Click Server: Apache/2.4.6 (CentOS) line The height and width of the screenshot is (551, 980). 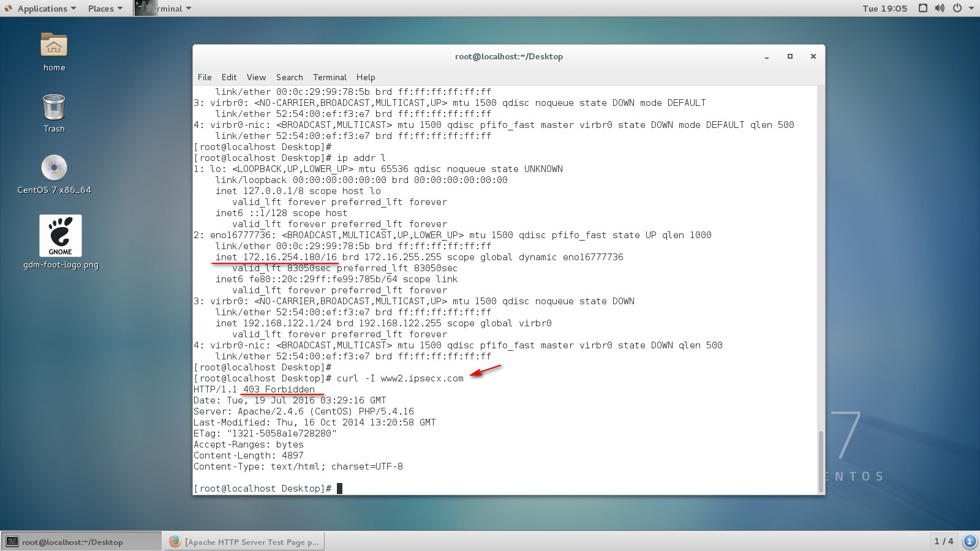tap(304, 411)
